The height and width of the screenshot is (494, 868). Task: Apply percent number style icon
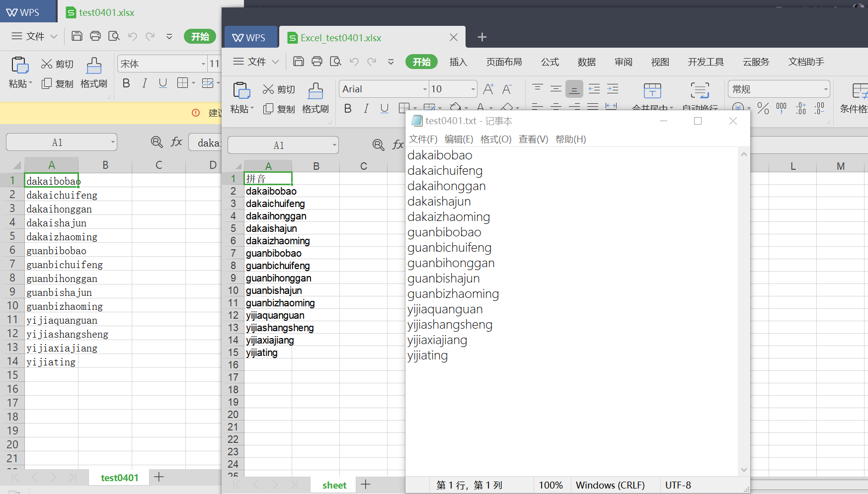click(763, 109)
